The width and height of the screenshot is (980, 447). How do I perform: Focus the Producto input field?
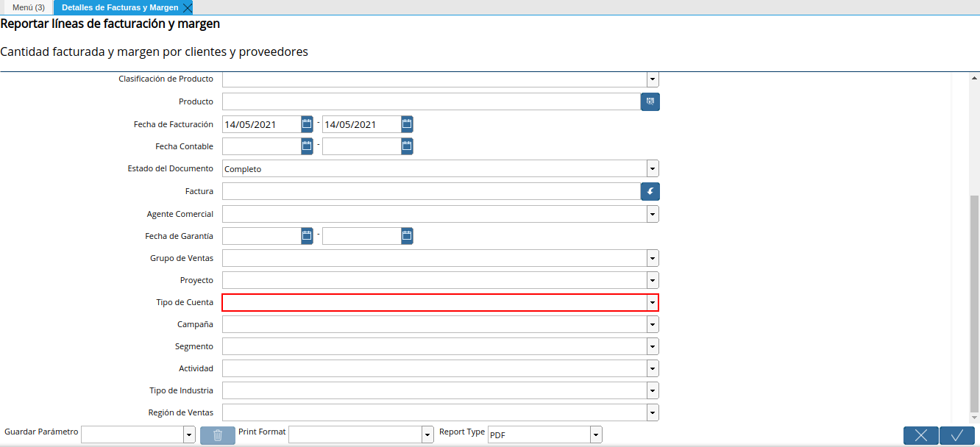pos(431,101)
